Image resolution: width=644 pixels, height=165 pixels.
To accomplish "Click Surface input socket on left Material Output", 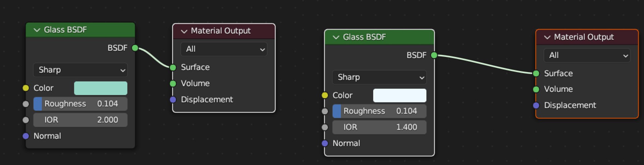I will (x=173, y=67).
